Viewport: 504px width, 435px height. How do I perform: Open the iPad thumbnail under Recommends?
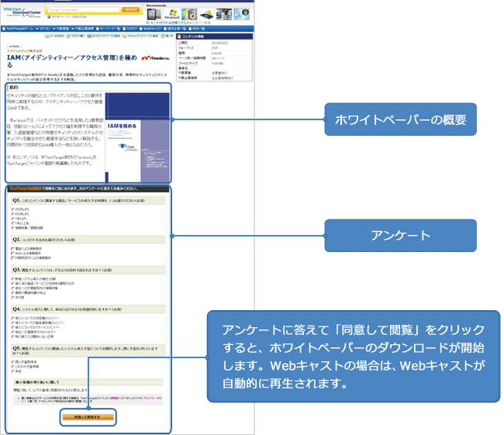click(x=154, y=14)
